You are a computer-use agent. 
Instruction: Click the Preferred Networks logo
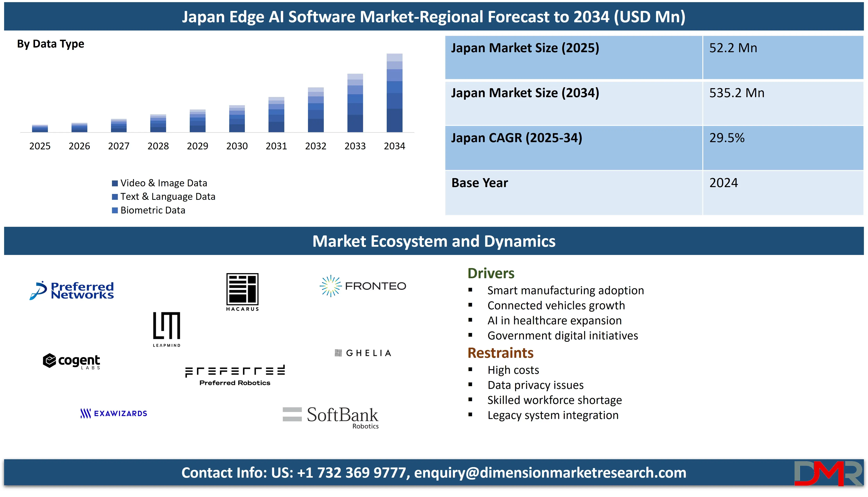tap(72, 291)
